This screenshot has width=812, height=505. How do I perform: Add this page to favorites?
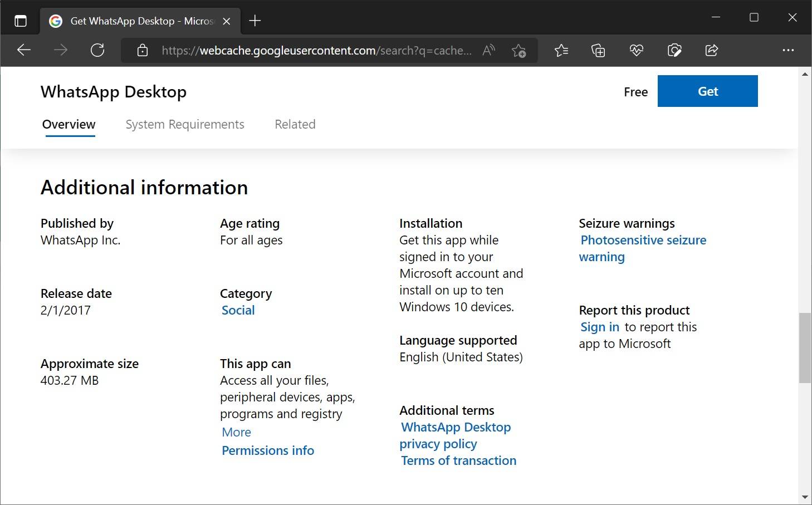click(x=518, y=50)
